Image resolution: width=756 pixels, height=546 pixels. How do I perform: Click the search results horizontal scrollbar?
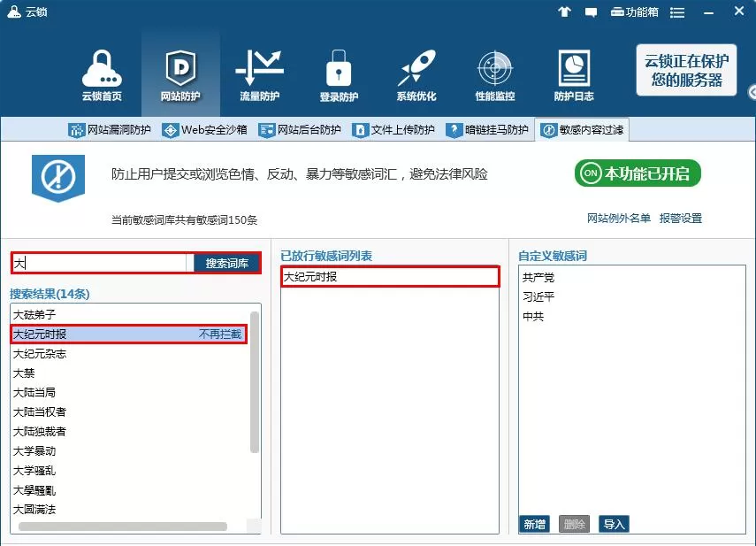pos(123,527)
